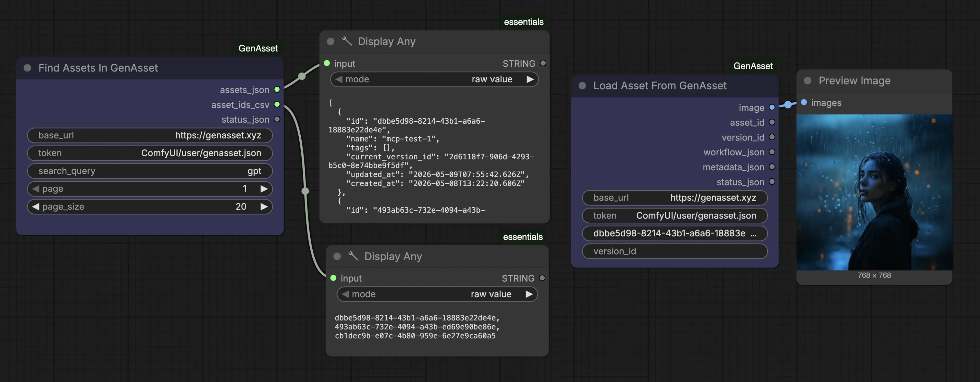This screenshot has width=980, height=382.
Task: Click the wrench icon on upper Display Any
Action: tap(347, 41)
